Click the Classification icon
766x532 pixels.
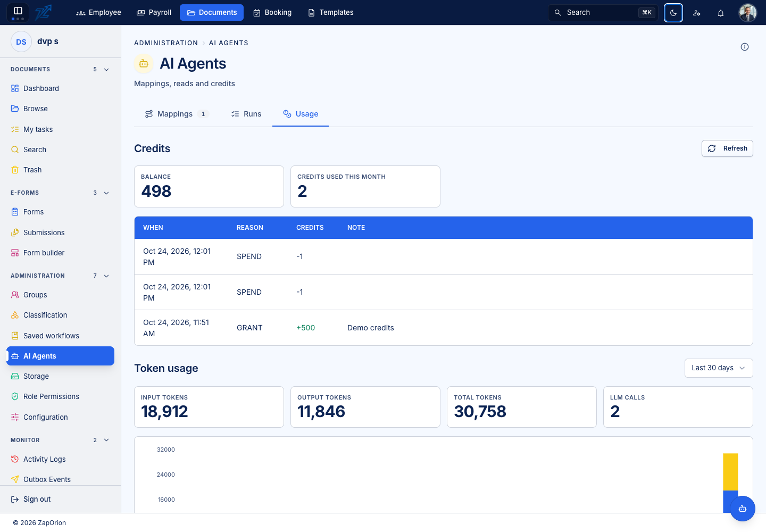(15, 315)
